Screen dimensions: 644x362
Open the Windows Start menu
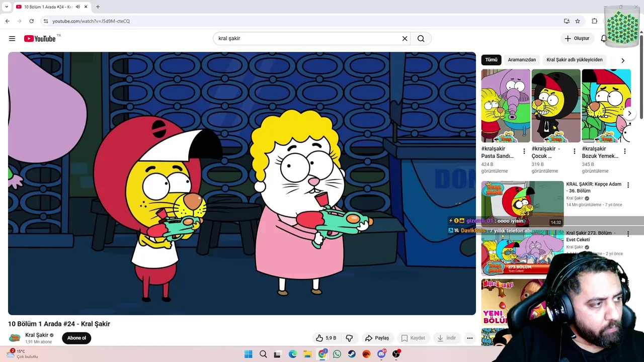pos(249,354)
